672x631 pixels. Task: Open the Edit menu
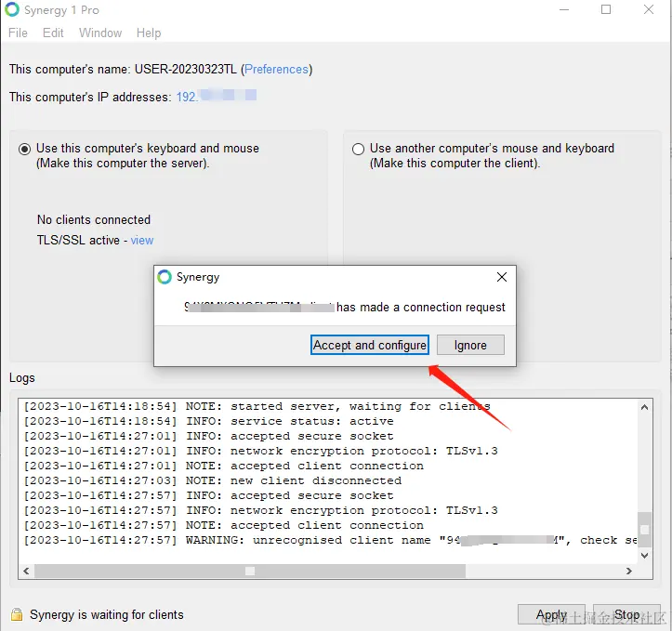(53, 33)
